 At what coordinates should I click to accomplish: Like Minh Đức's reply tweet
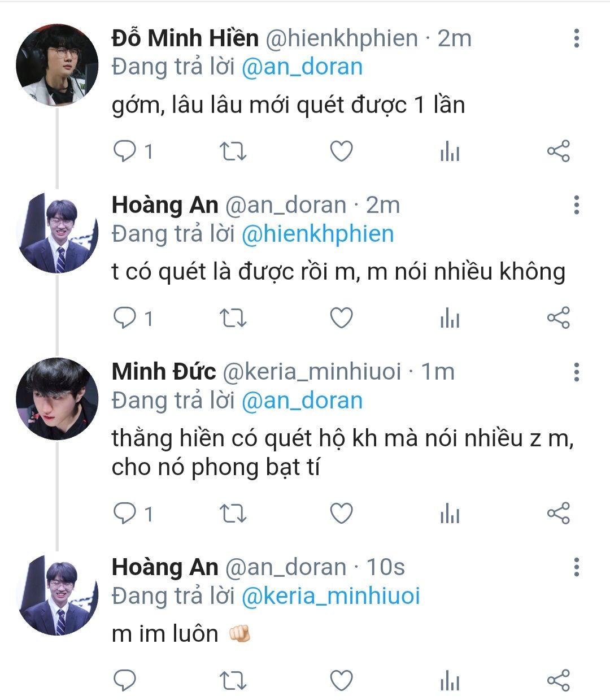tap(341, 514)
